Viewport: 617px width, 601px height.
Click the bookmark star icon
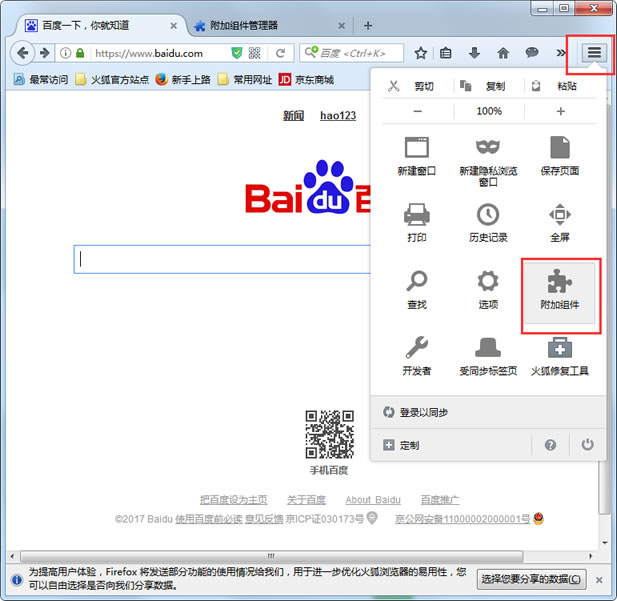(421, 53)
